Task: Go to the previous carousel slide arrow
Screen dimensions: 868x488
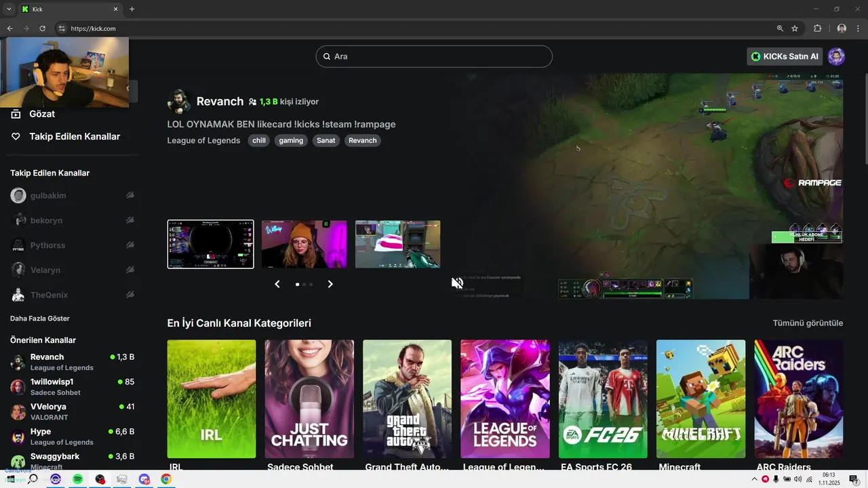Action: click(277, 284)
